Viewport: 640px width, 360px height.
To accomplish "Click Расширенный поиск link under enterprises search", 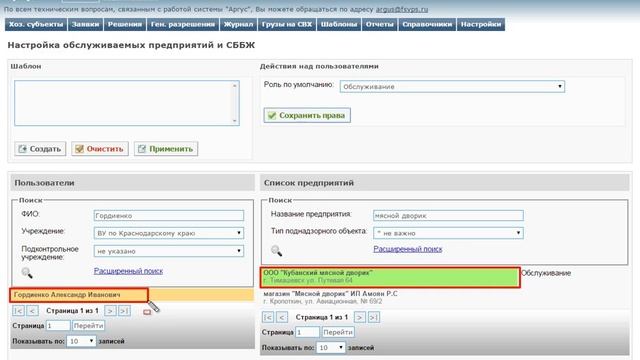I will [408, 249].
